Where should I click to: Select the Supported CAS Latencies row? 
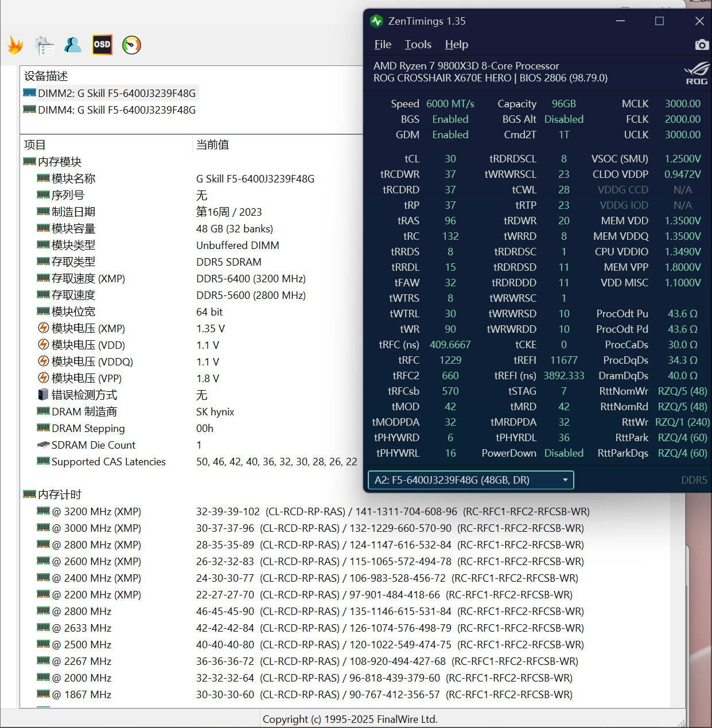[108, 462]
